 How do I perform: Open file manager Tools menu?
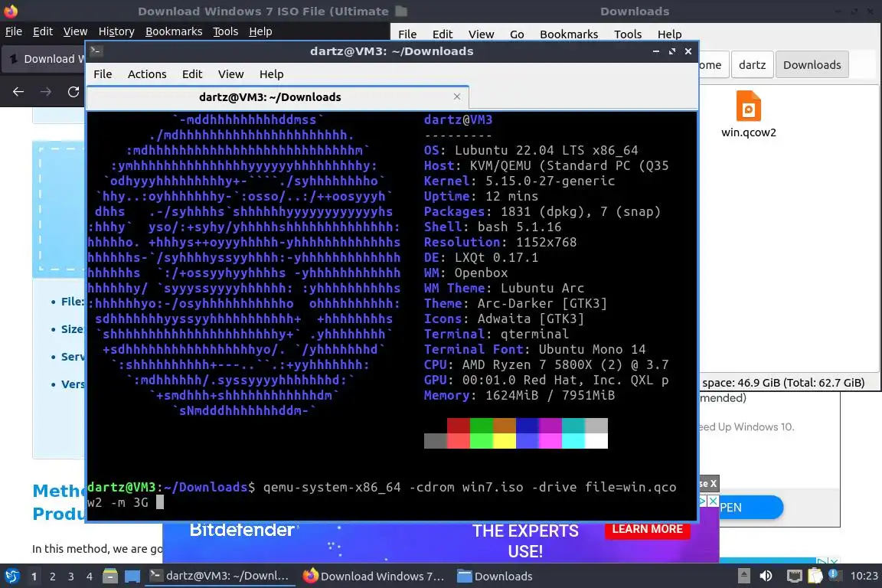(628, 34)
